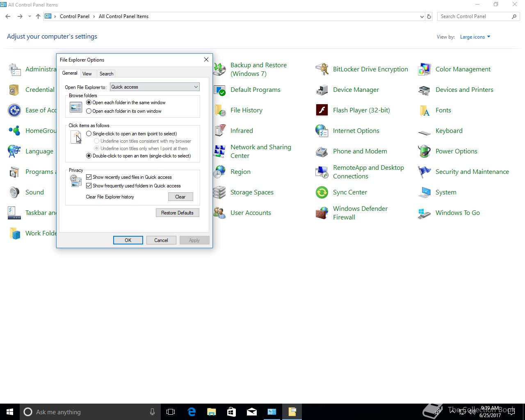Screen dimensions: 525x420
Task: Click the Cortana Ask me anything box
Action: coord(90,412)
